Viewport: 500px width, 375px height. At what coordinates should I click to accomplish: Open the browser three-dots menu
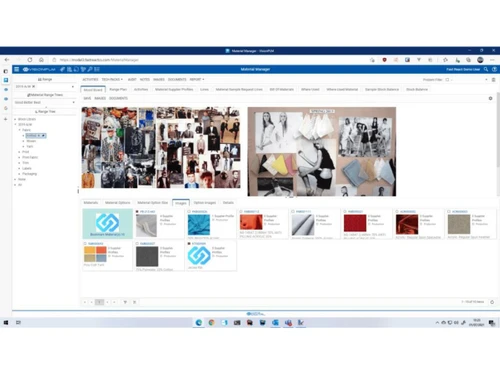(x=492, y=60)
